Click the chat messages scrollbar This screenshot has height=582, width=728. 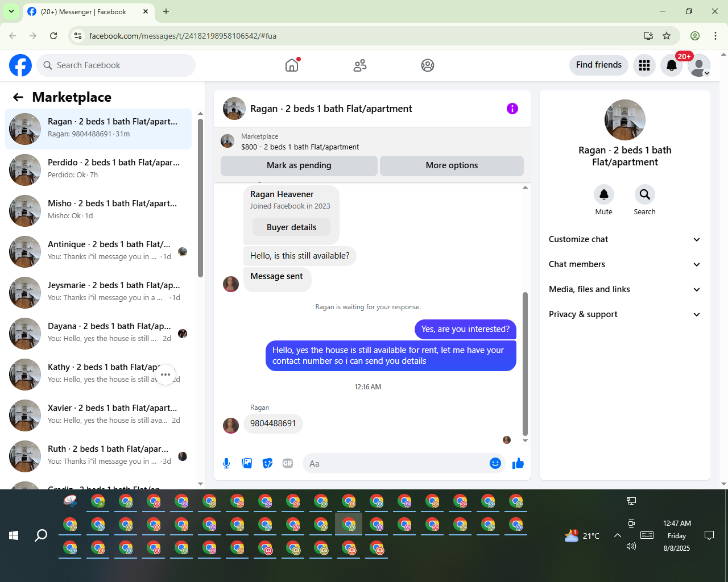point(525,364)
